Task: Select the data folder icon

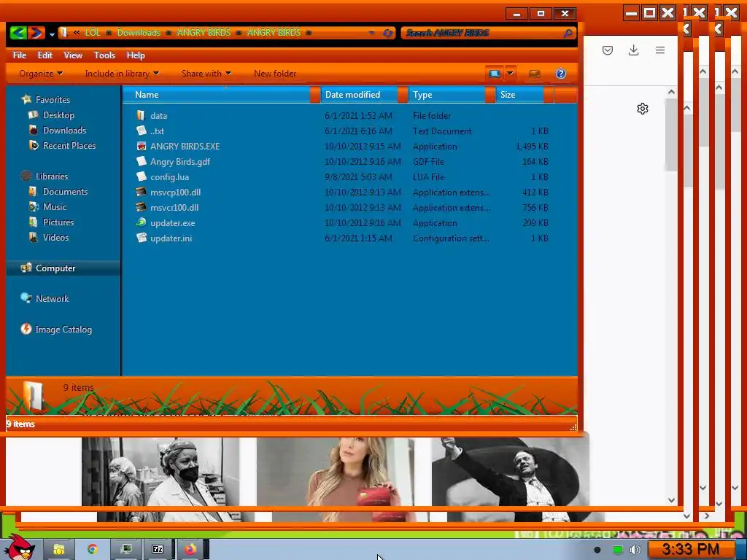Action: tap(141, 115)
